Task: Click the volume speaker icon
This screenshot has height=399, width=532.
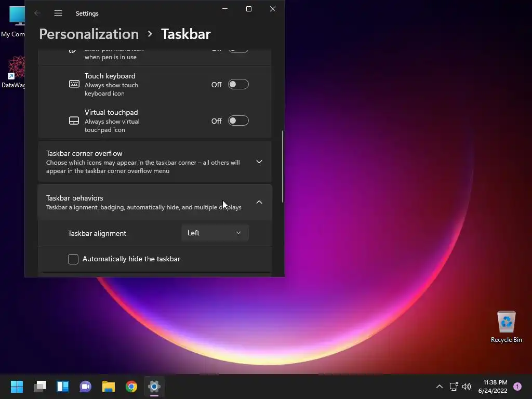Action: pos(467,387)
